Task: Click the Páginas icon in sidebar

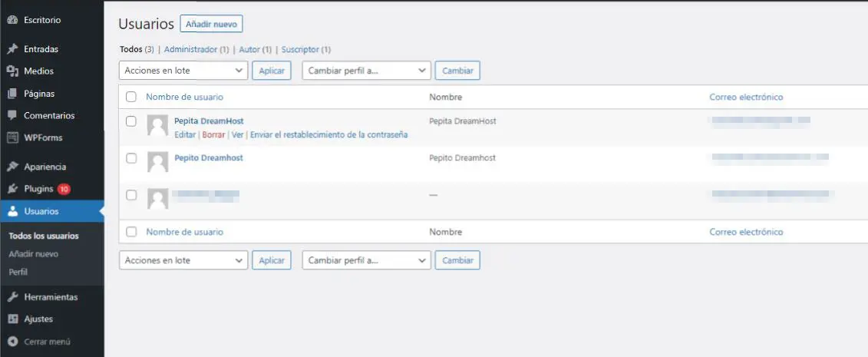Action: [12, 94]
